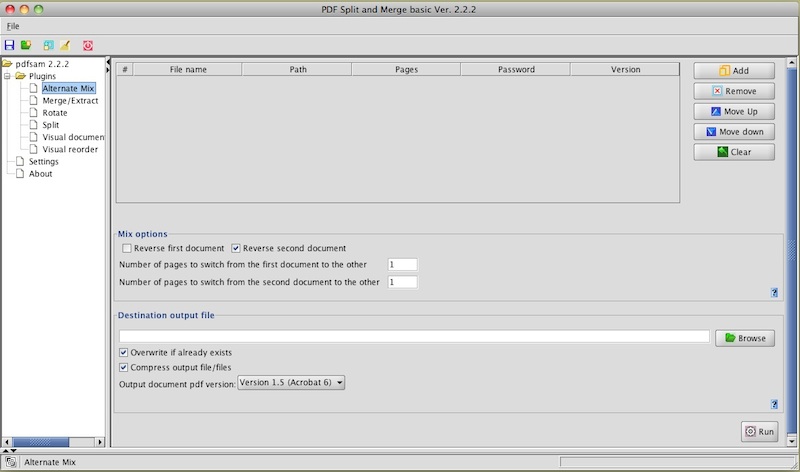Toggle Compress output file/files checkbox
Screen dimensions: 800x472
(124, 367)
